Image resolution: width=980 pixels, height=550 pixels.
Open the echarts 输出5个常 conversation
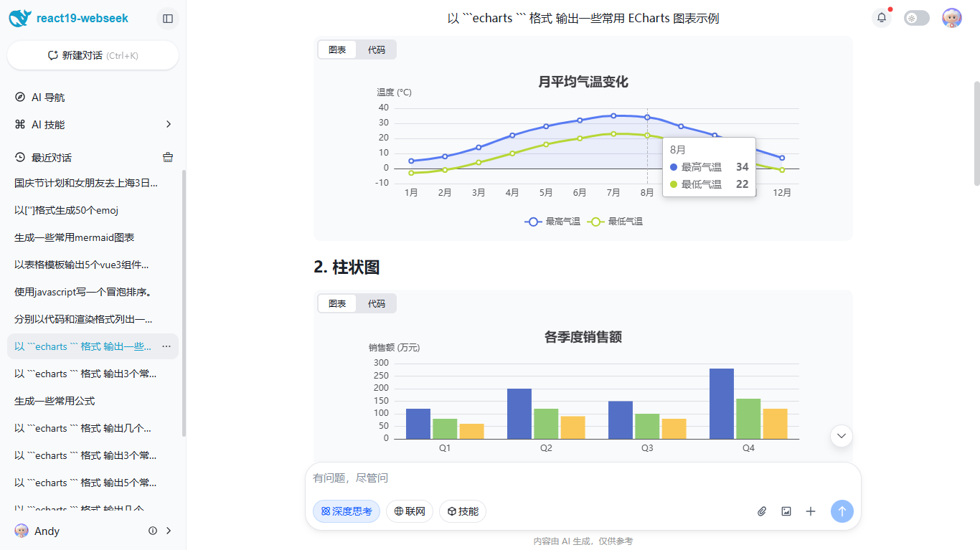pyautogui.click(x=93, y=483)
